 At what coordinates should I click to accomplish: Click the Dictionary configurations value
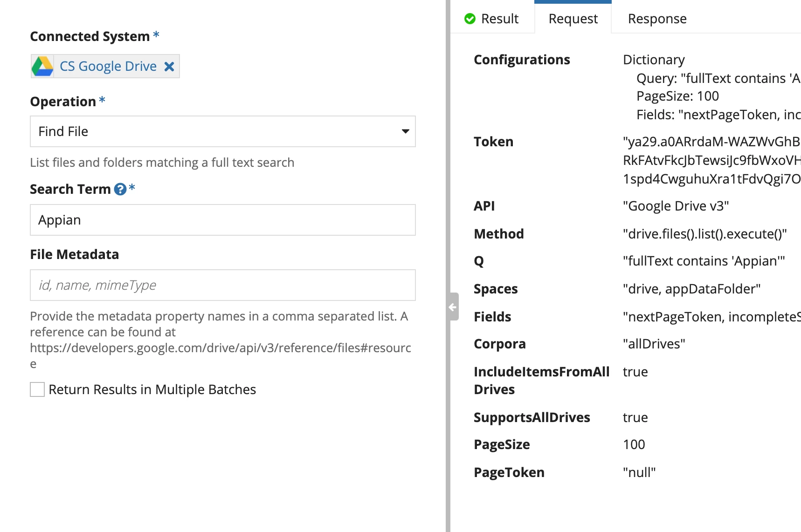(654, 60)
